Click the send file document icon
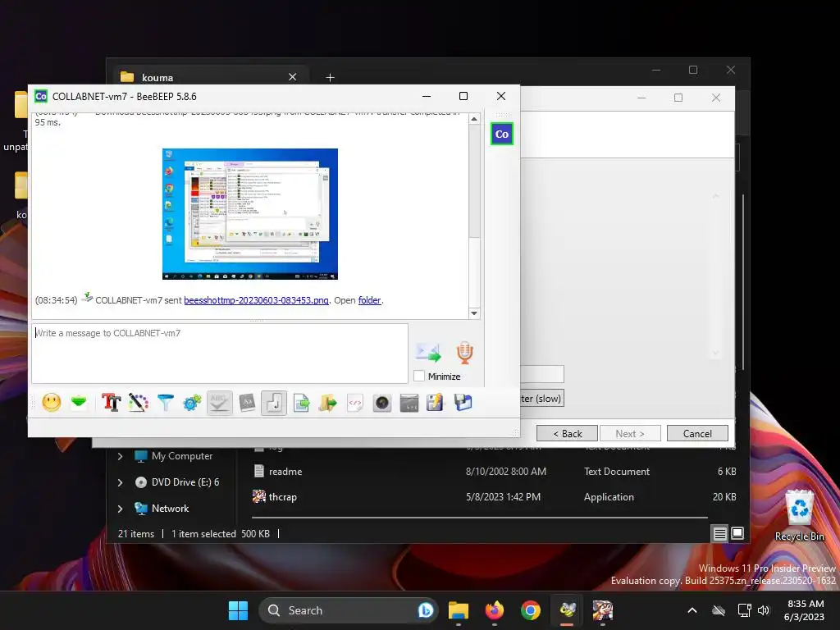This screenshot has width=840, height=630. click(x=302, y=403)
